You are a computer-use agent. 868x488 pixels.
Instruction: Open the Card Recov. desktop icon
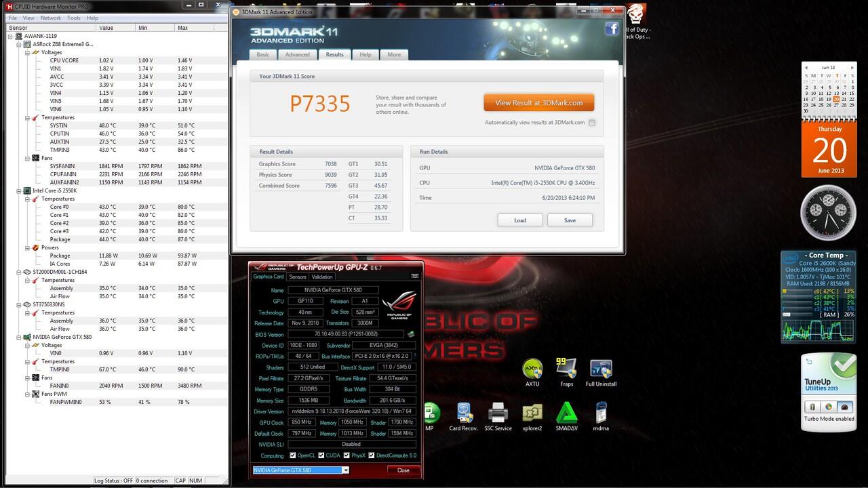(465, 416)
